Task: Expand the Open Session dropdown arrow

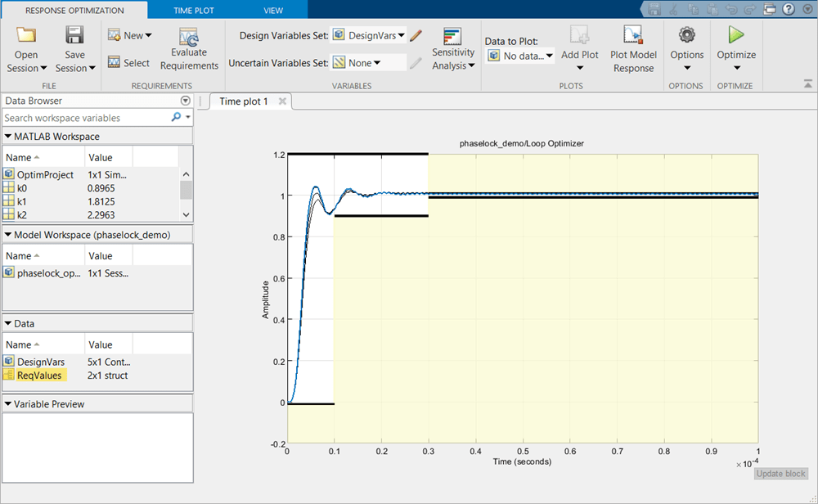Action: (43, 69)
